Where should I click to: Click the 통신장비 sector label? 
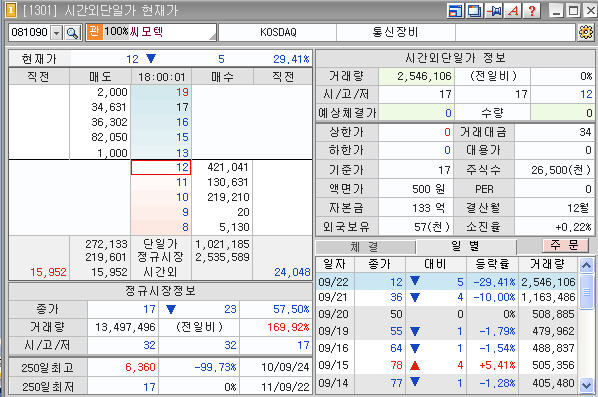(395, 32)
